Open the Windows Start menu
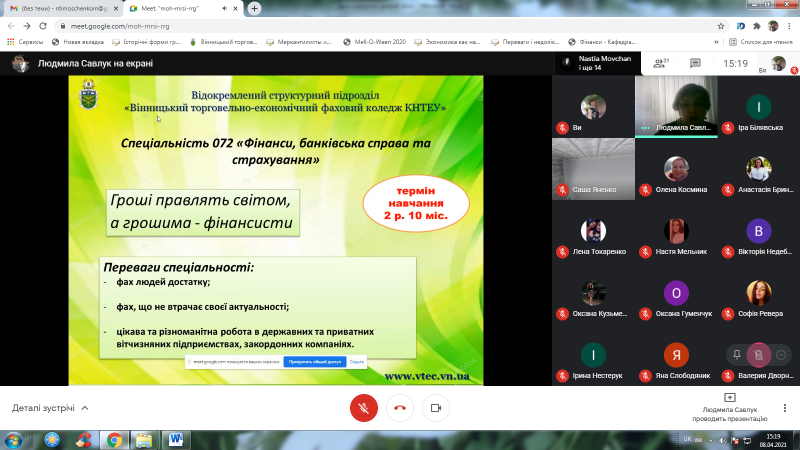Image resolution: width=800 pixels, height=450 pixels. [x=13, y=440]
